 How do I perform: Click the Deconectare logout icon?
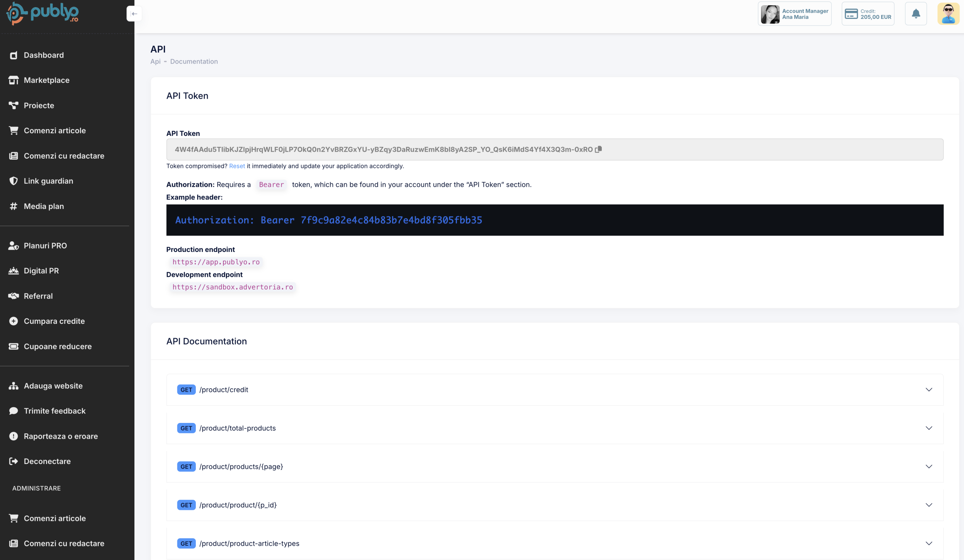pos(14,461)
